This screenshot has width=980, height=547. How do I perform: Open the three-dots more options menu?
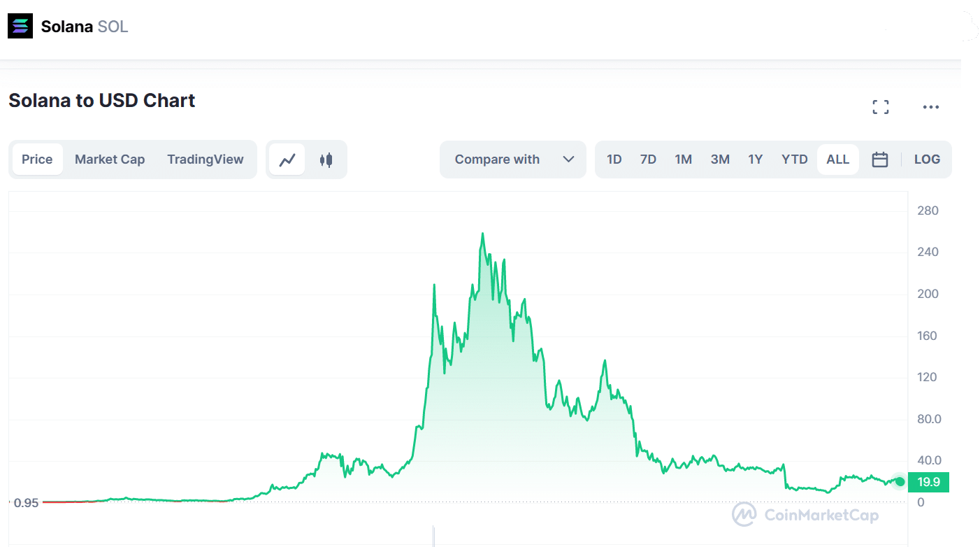(930, 107)
